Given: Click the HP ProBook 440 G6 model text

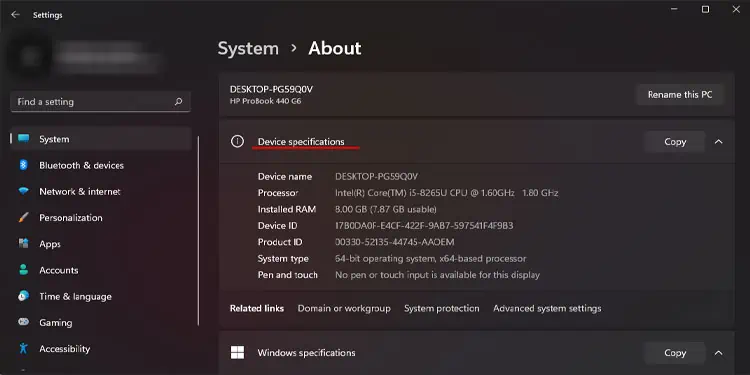Looking at the screenshot, I should pyautogui.click(x=265, y=101).
